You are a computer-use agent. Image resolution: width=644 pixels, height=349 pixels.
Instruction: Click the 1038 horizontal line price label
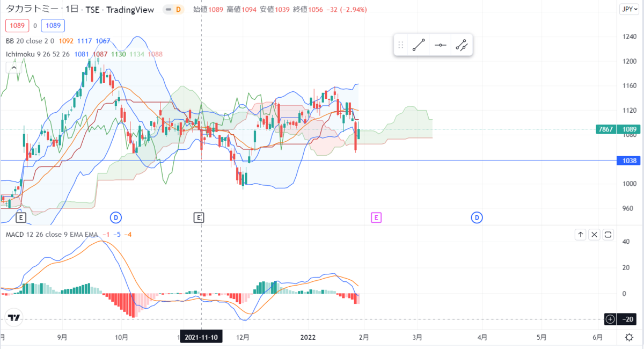(x=628, y=161)
